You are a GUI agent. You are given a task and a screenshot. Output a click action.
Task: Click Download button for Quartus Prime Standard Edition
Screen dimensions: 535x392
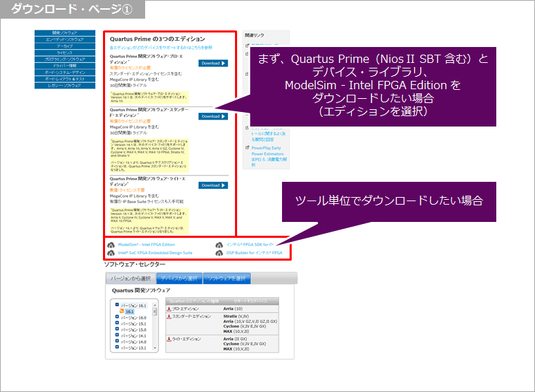click(x=214, y=117)
